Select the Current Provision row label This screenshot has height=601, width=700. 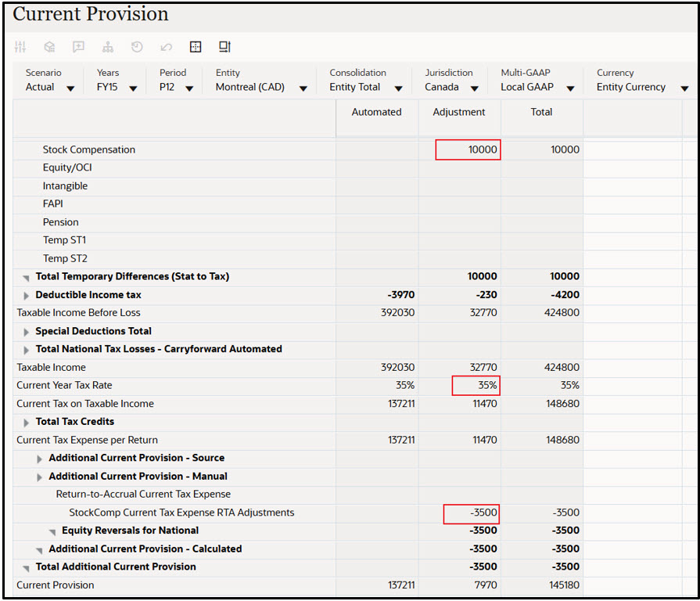tap(56, 585)
